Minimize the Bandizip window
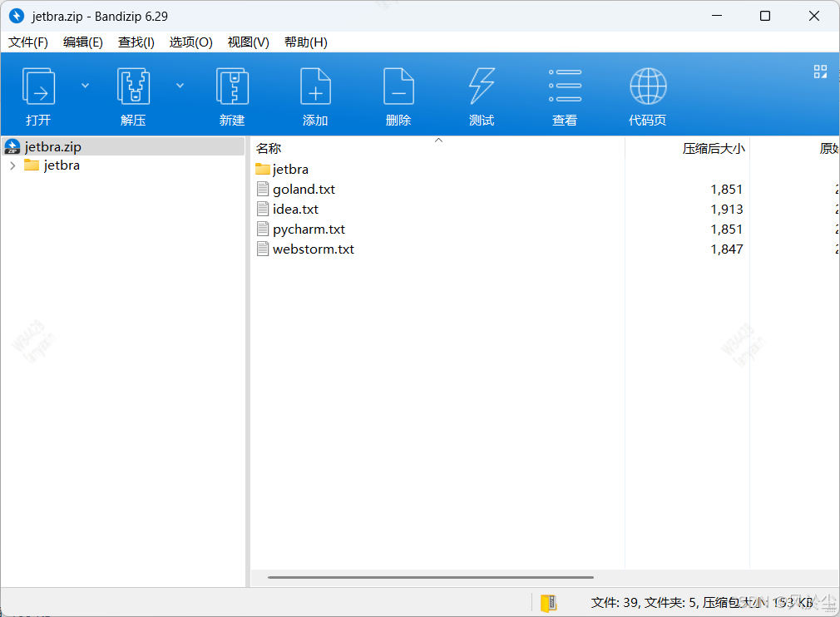This screenshot has height=617, width=840. pos(717,16)
